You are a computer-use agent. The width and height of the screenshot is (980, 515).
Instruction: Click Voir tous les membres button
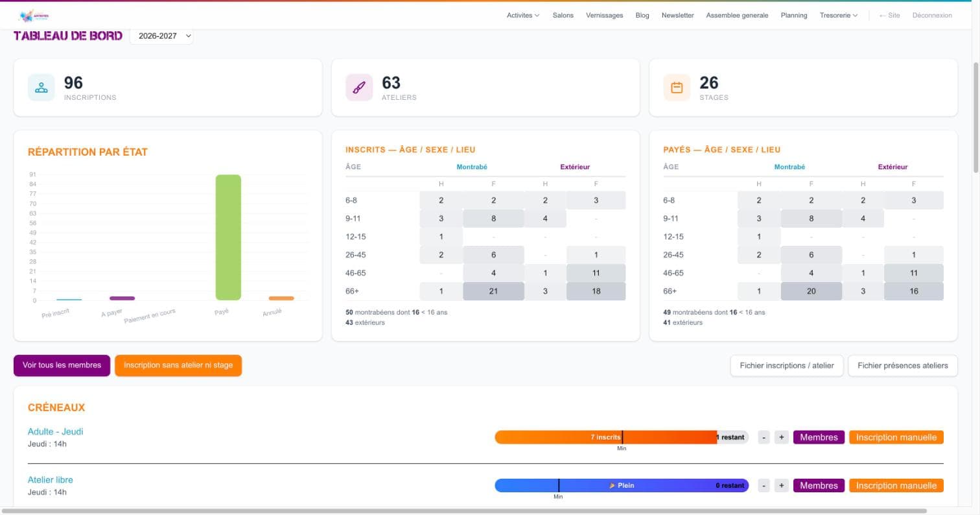pyautogui.click(x=62, y=365)
